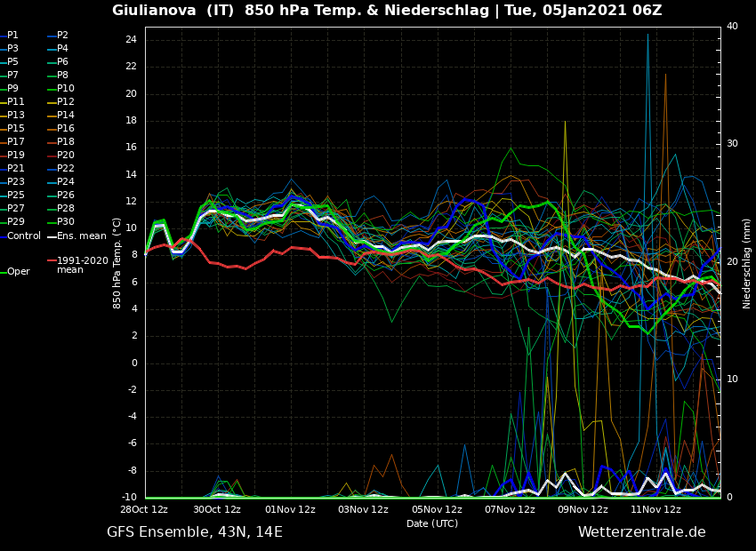Select the Ens. mean legend entry
Image resolution: width=756 pixels, height=551 pixels.
click(x=81, y=236)
